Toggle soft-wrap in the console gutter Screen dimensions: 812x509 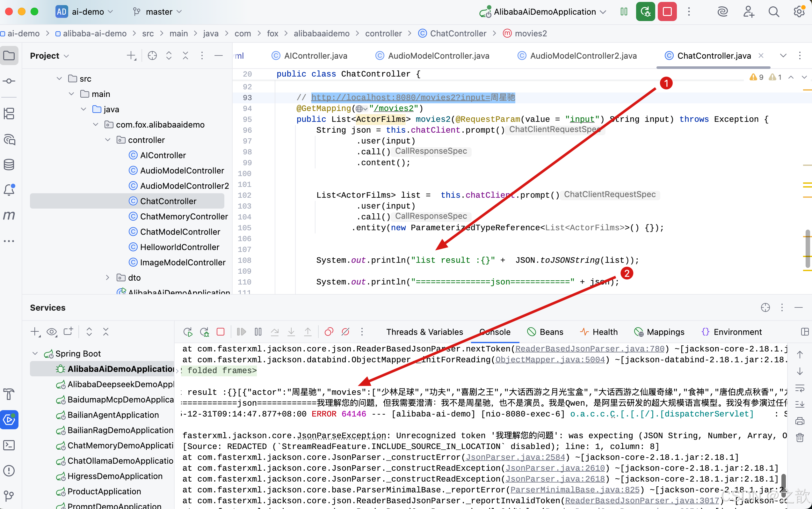tap(800, 388)
